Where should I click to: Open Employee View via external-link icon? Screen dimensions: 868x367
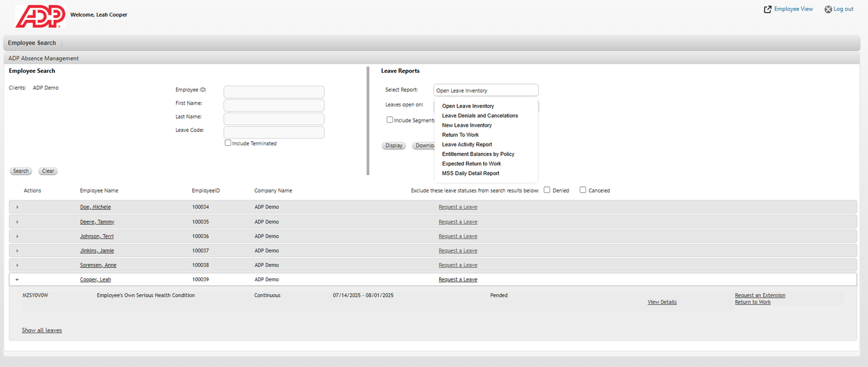[x=768, y=9]
